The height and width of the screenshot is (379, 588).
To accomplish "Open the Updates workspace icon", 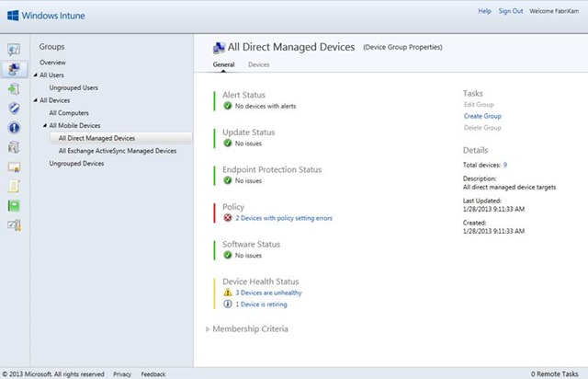I will [x=14, y=89].
